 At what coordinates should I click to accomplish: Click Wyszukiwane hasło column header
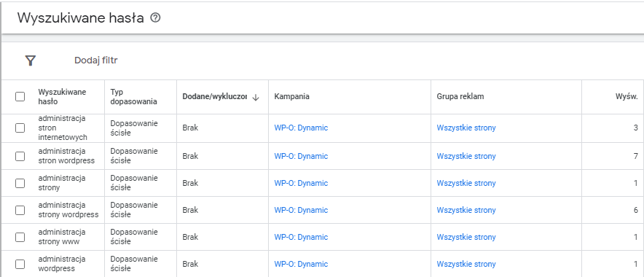click(x=63, y=96)
